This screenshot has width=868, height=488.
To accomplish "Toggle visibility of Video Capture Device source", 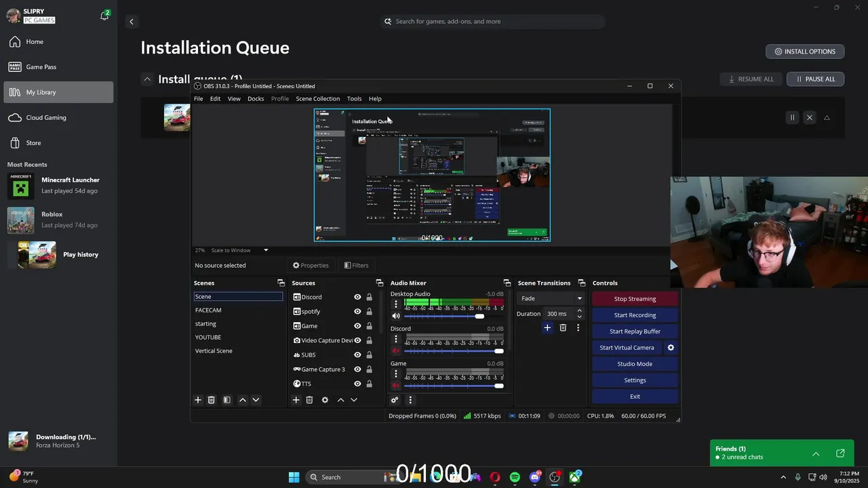I will tap(357, 340).
